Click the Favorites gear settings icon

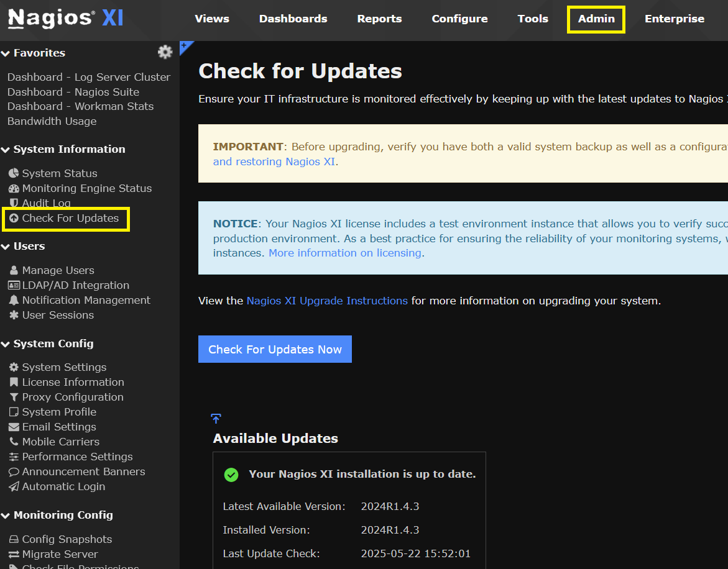click(x=165, y=52)
